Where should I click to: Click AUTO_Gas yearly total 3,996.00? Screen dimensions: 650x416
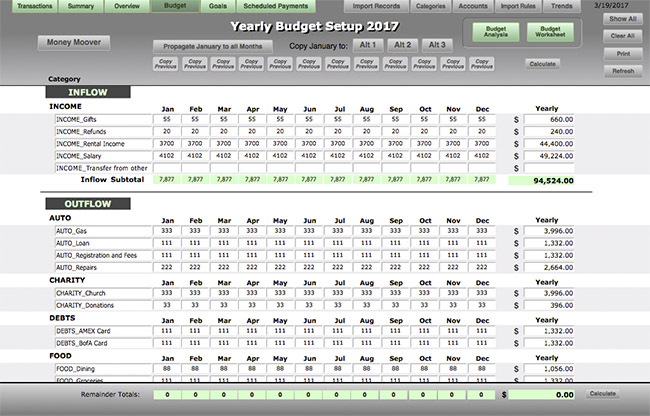pyautogui.click(x=549, y=231)
